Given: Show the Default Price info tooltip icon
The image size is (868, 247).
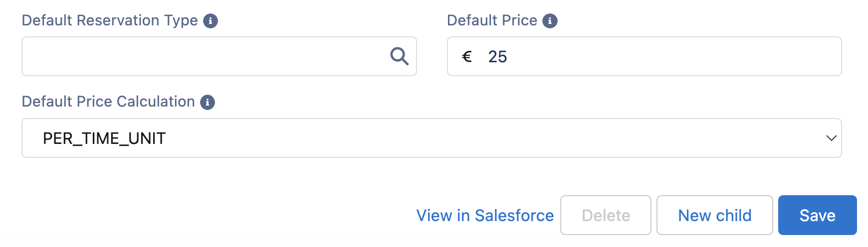Looking at the screenshot, I should click(x=550, y=21).
